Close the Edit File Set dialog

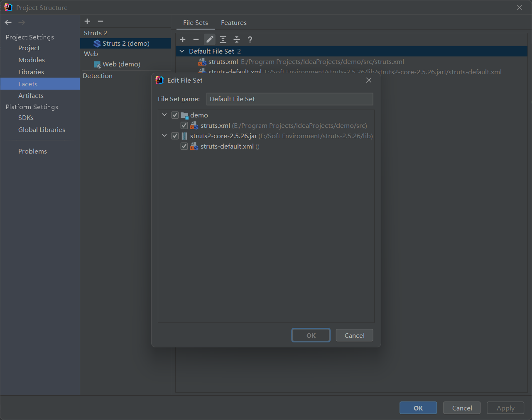(x=369, y=80)
